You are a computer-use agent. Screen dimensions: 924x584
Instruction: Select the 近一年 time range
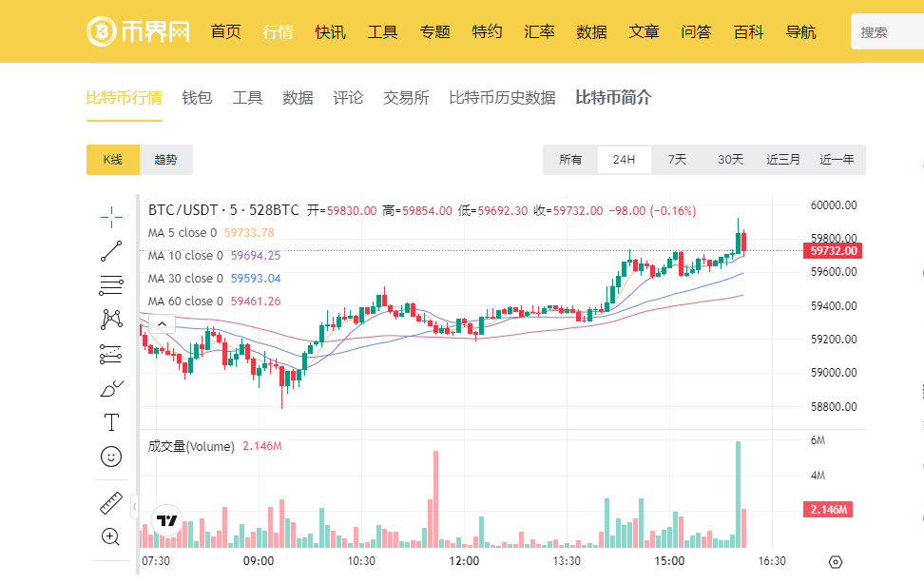(837, 160)
